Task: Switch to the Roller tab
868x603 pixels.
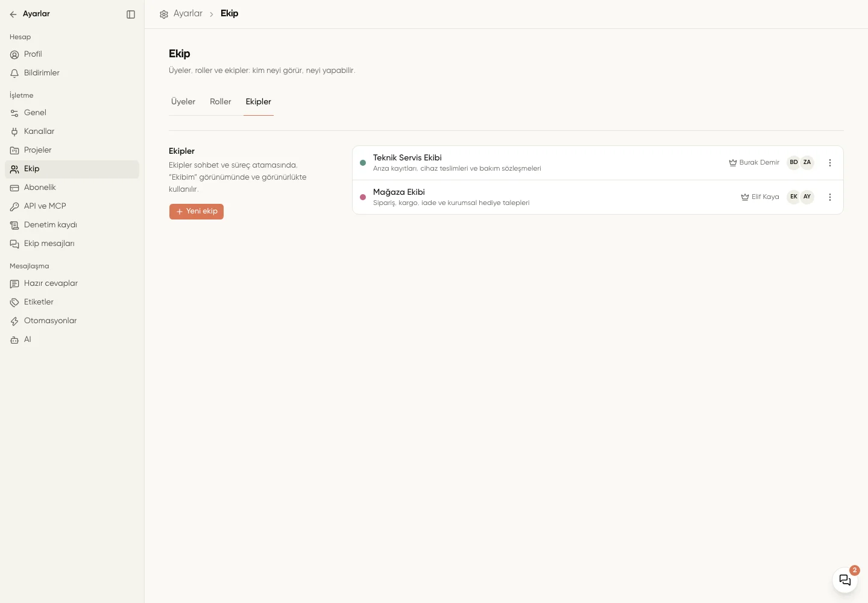Action: pyautogui.click(x=221, y=102)
